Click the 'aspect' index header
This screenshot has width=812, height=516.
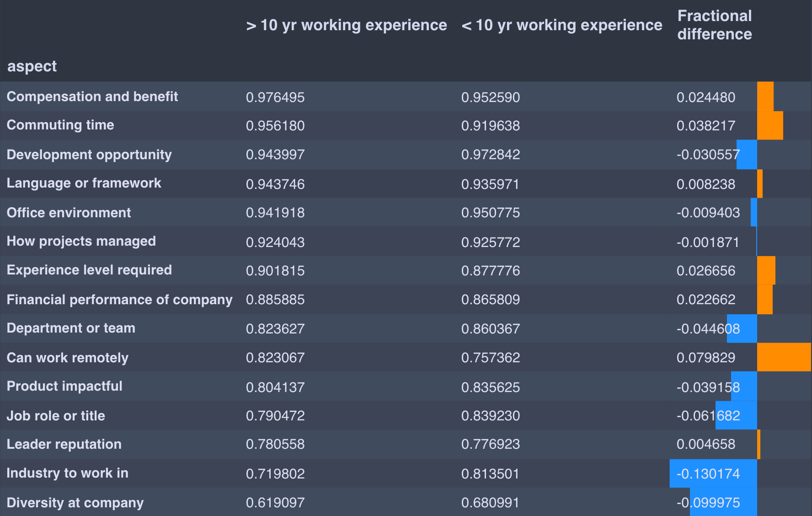(32, 66)
